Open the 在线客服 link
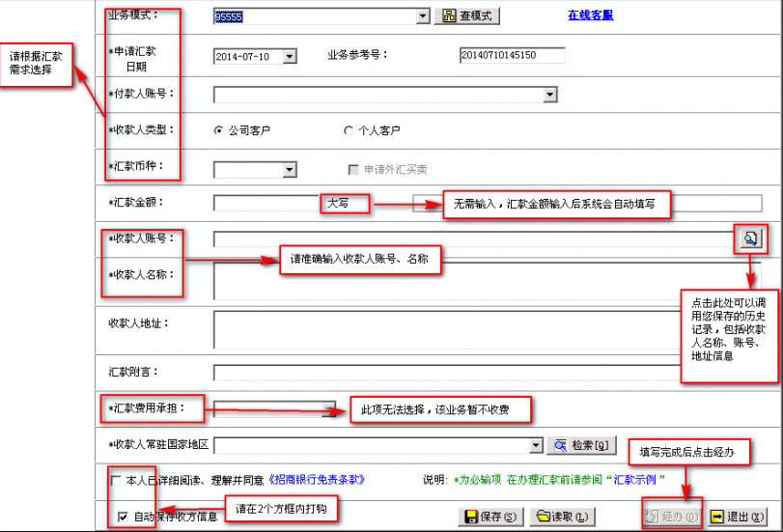The width and height of the screenshot is (783, 532). click(x=590, y=15)
